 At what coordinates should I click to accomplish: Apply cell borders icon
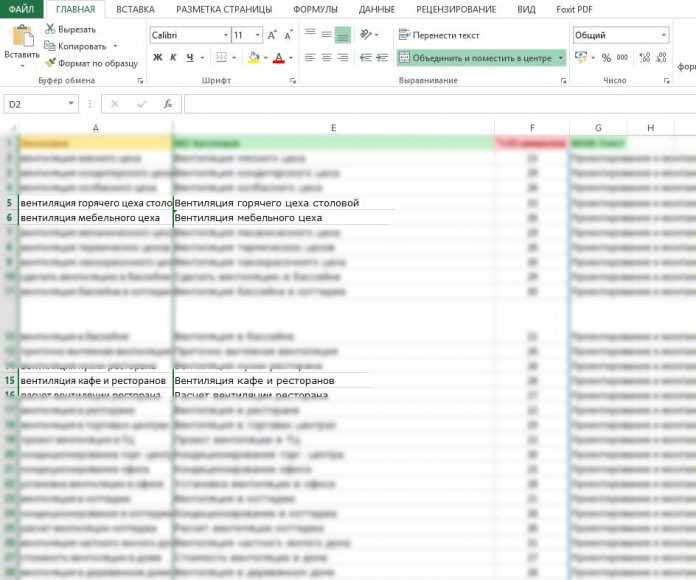click(x=221, y=58)
